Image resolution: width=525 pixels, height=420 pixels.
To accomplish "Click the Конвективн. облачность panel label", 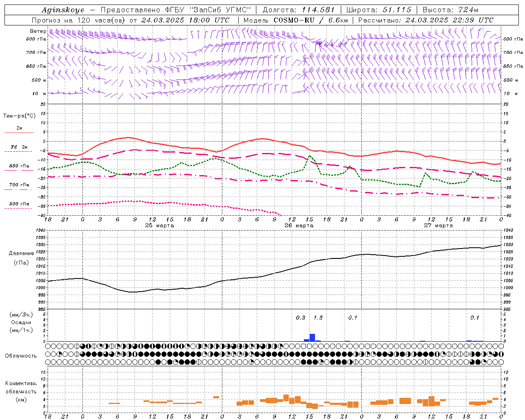I will tap(21, 388).
